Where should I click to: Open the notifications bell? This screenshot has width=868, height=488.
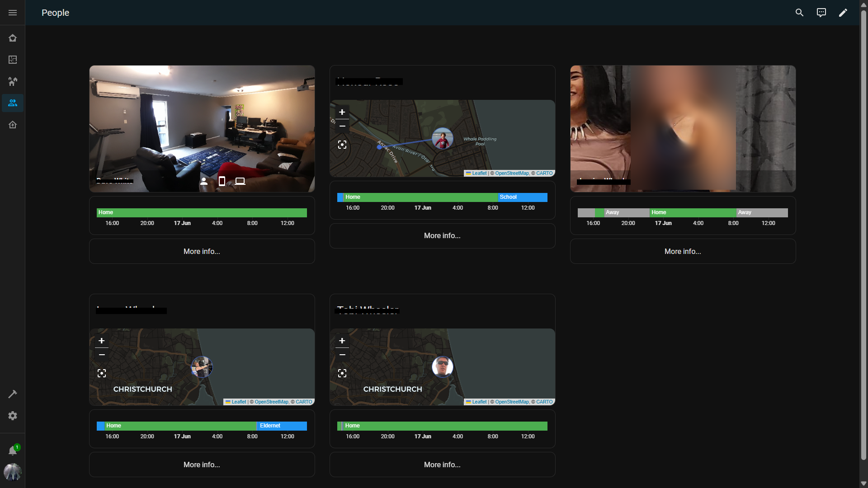[x=13, y=450]
